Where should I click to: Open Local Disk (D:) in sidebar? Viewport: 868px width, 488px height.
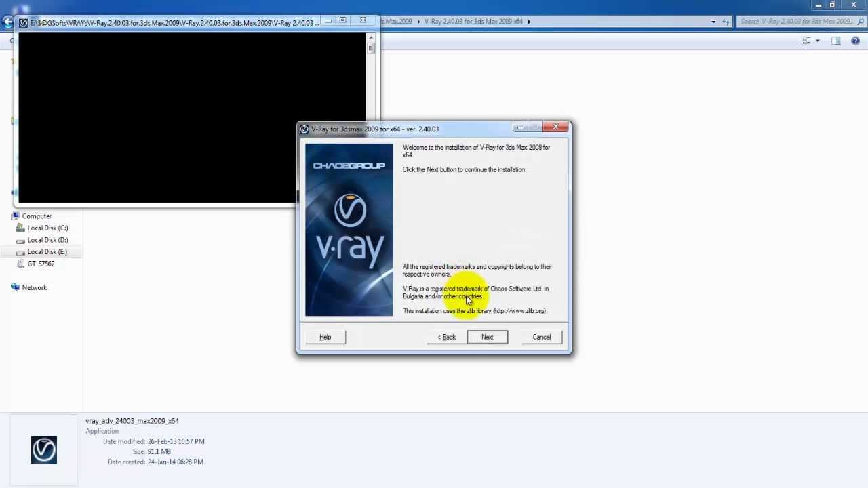(x=47, y=240)
